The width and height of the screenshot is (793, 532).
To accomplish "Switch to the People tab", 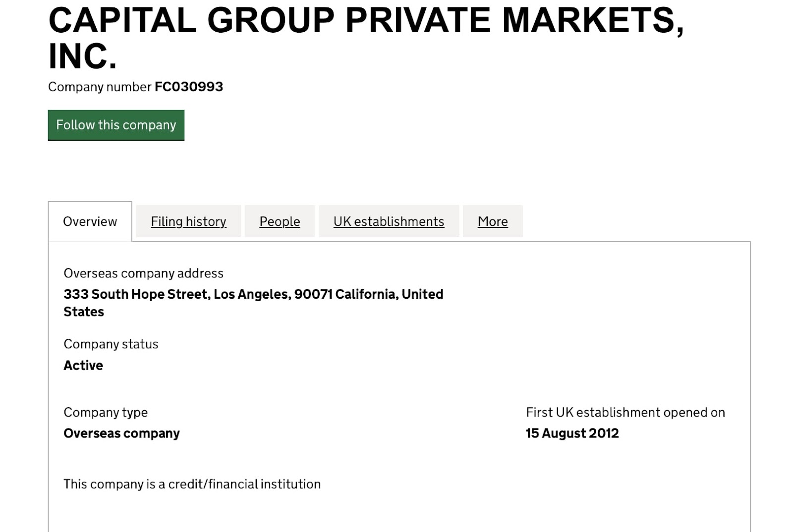I will pyautogui.click(x=280, y=221).
